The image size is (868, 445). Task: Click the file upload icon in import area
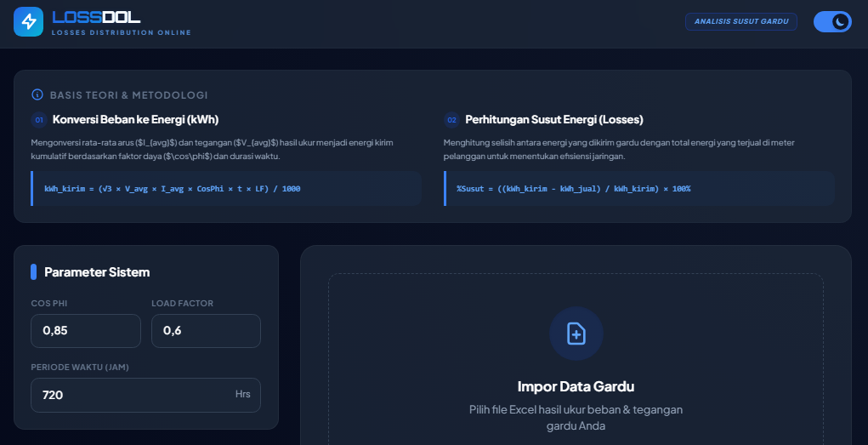[576, 334]
